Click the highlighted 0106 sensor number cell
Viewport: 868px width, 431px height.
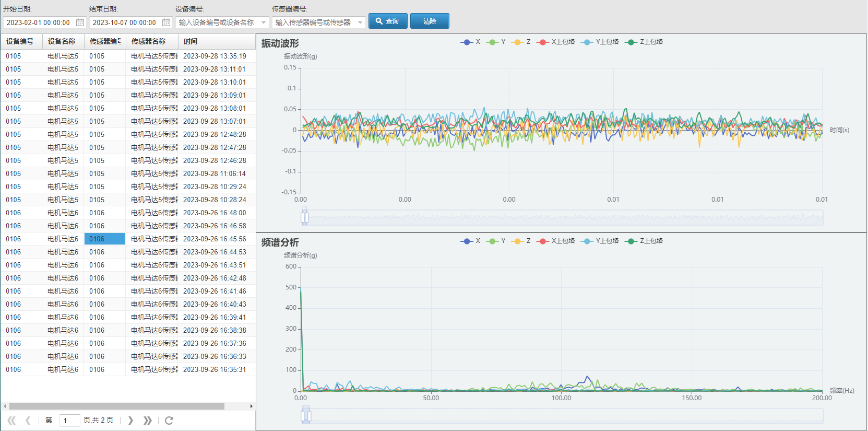point(104,239)
